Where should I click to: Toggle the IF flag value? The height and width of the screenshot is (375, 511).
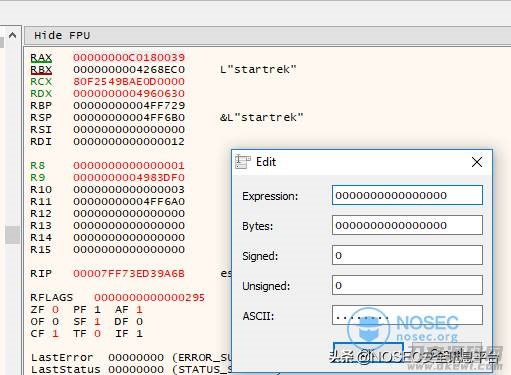tap(139, 334)
